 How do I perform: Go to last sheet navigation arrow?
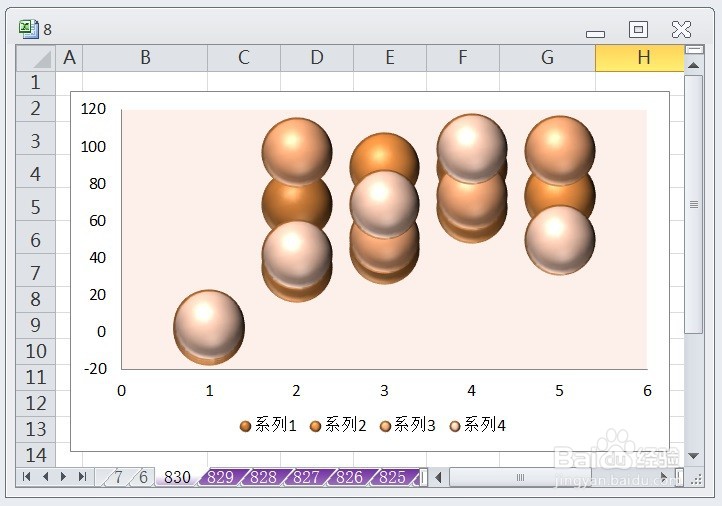(x=82, y=477)
